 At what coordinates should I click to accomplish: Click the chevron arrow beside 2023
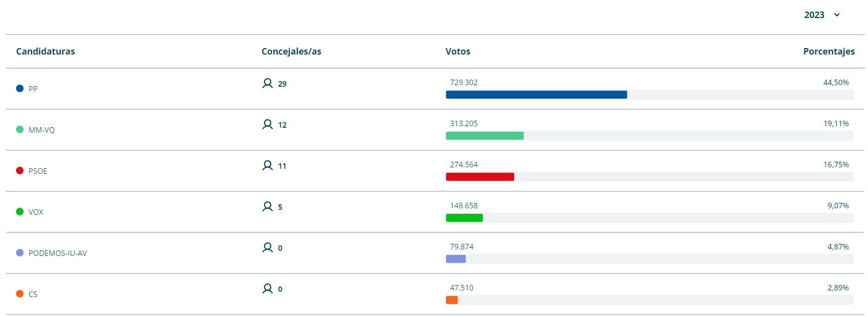coord(837,15)
